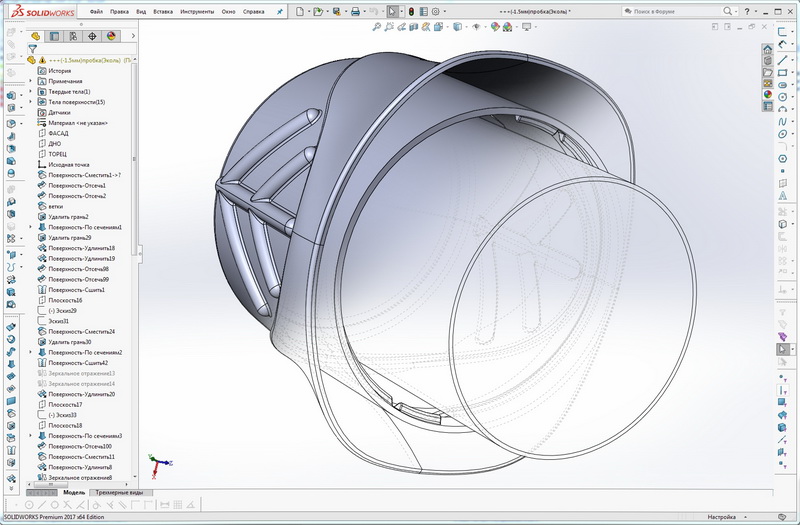800x525 pixels.
Task: Open the Line tool dropdown arrow
Action: [792, 60]
